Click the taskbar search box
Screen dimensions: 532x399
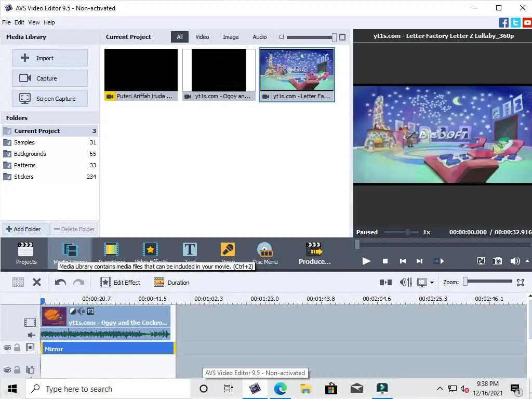(x=108, y=389)
